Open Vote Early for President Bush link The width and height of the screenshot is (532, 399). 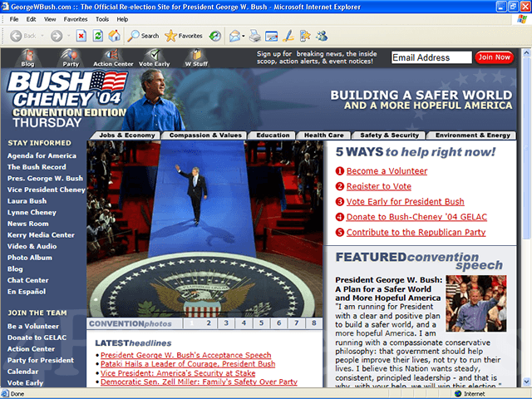tap(405, 201)
